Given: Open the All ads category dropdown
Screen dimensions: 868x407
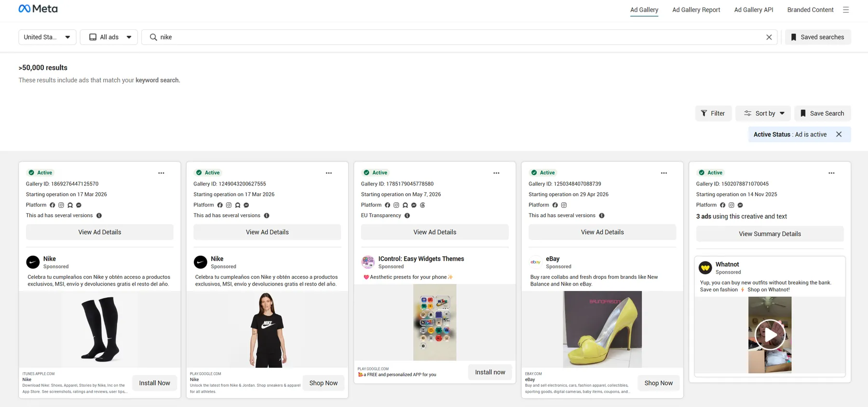Looking at the screenshot, I should [x=109, y=37].
